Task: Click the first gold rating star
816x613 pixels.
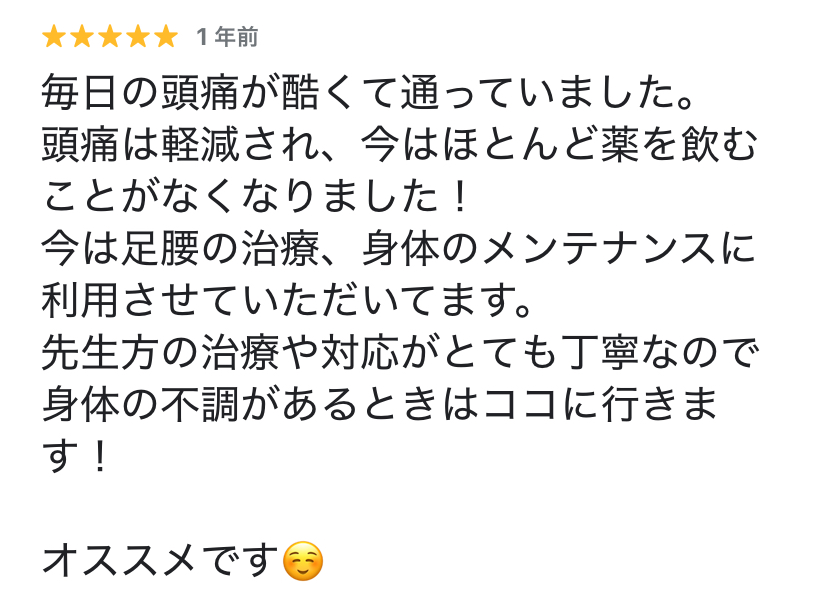Action: point(53,37)
